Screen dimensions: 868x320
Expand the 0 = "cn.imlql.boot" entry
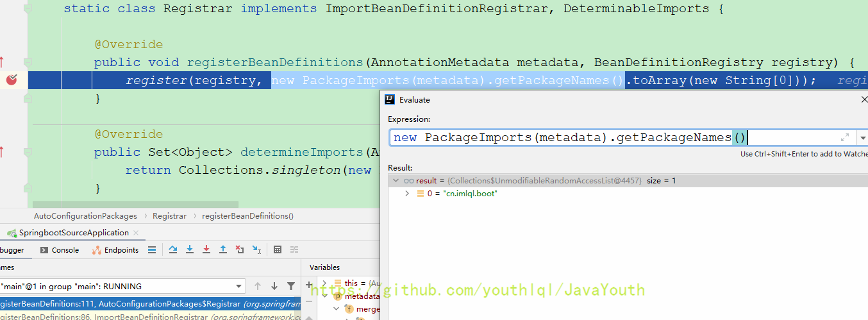click(x=407, y=194)
